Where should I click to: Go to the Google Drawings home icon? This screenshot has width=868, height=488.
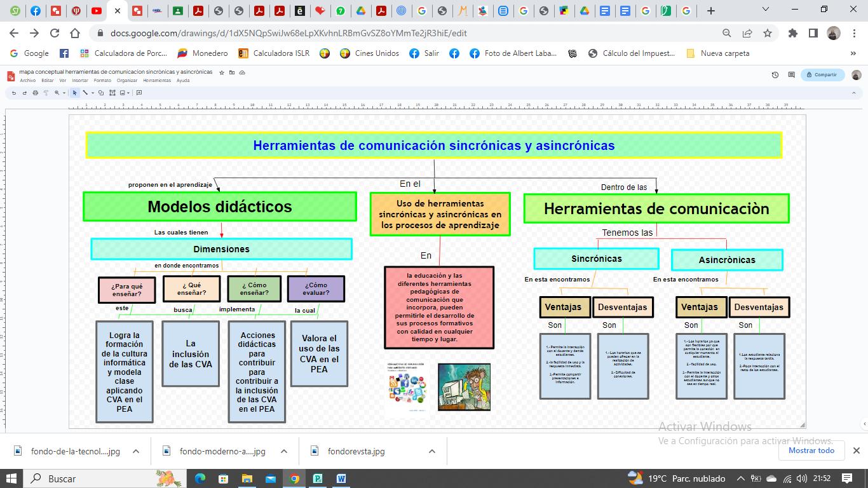pos(11,76)
